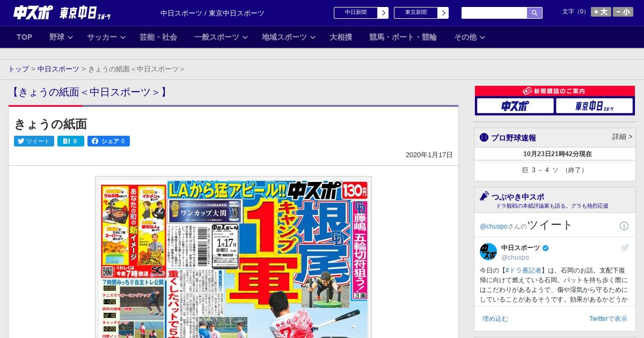Click the きょうの紙面 article title
The height and width of the screenshot is (338, 644).
click(50, 124)
